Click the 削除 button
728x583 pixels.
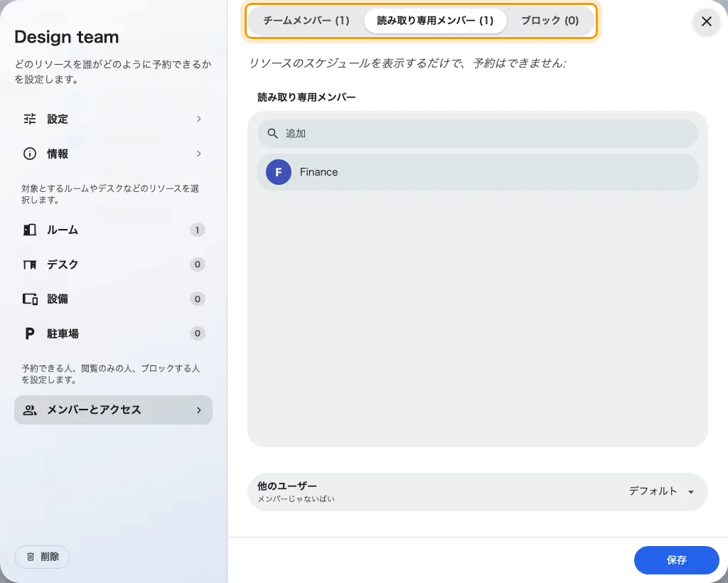click(42, 557)
